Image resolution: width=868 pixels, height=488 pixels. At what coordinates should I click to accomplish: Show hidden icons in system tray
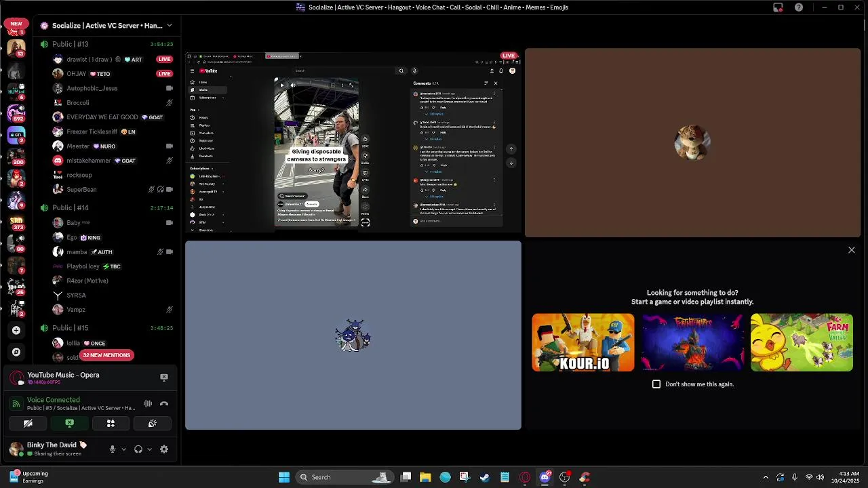point(766,477)
